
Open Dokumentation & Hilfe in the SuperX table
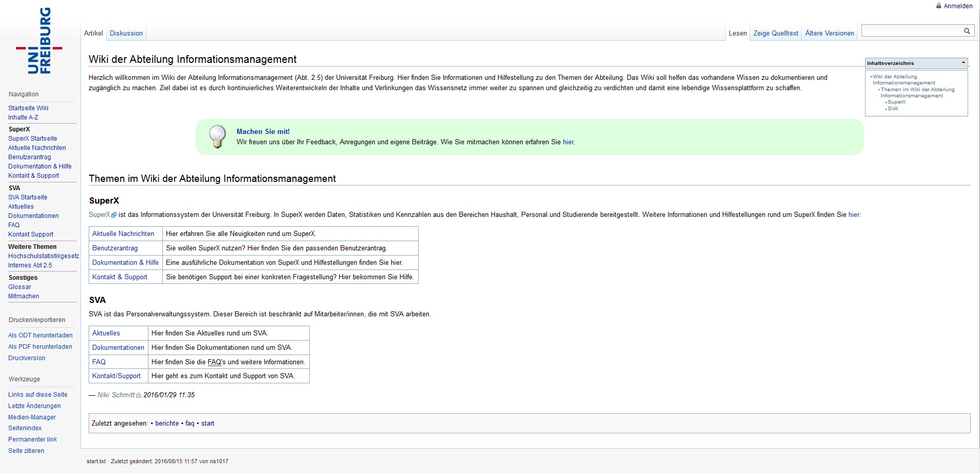(x=125, y=263)
